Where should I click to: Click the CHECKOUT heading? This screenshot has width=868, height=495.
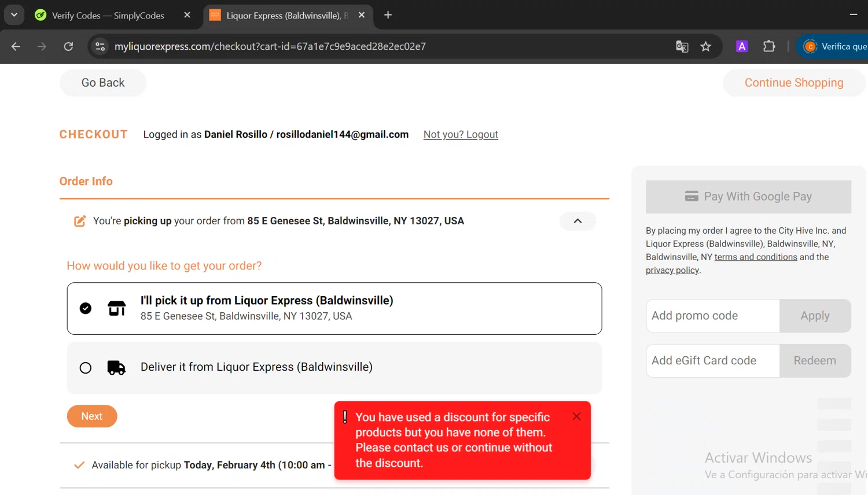(x=93, y=134)
